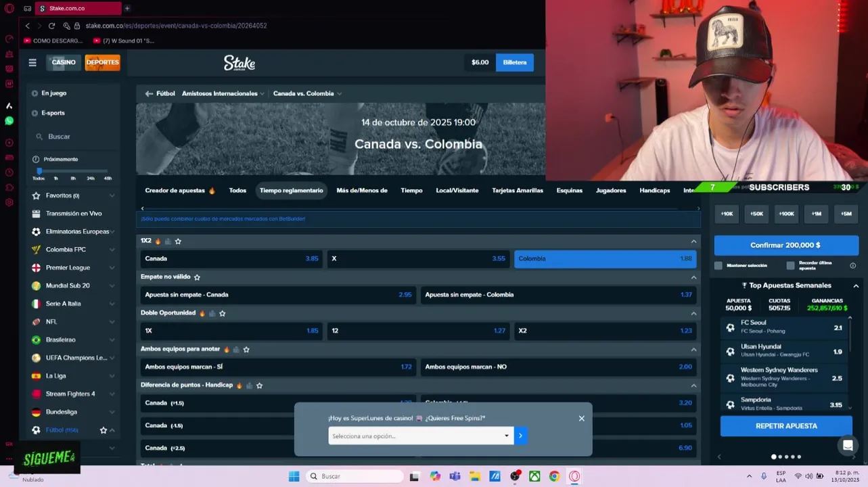The image size is (868, 487).
Task: Open the Esquinas tab
Action: (570, 191)
